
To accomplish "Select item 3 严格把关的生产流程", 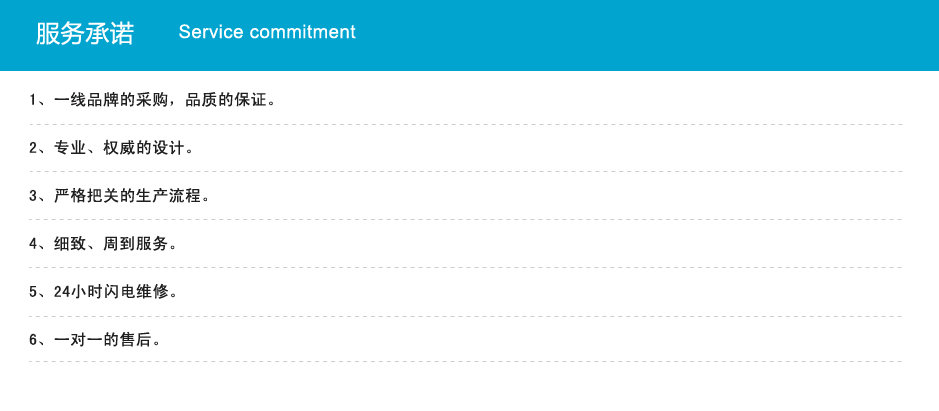I will (119, 196).
